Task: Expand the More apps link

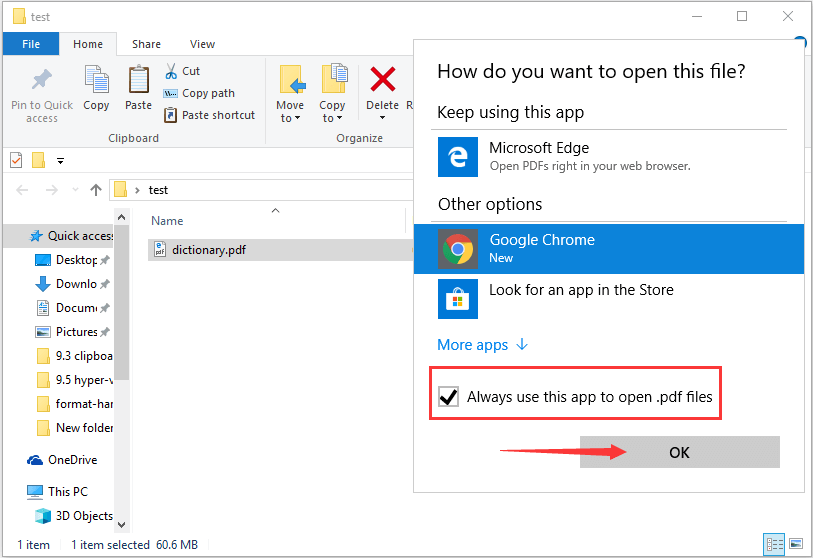Action: pos(483,345)
